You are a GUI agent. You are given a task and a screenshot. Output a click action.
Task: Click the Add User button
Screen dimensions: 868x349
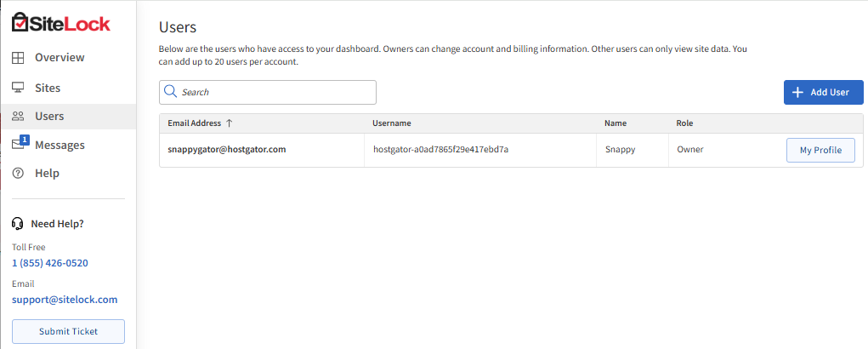pos(823,92)
